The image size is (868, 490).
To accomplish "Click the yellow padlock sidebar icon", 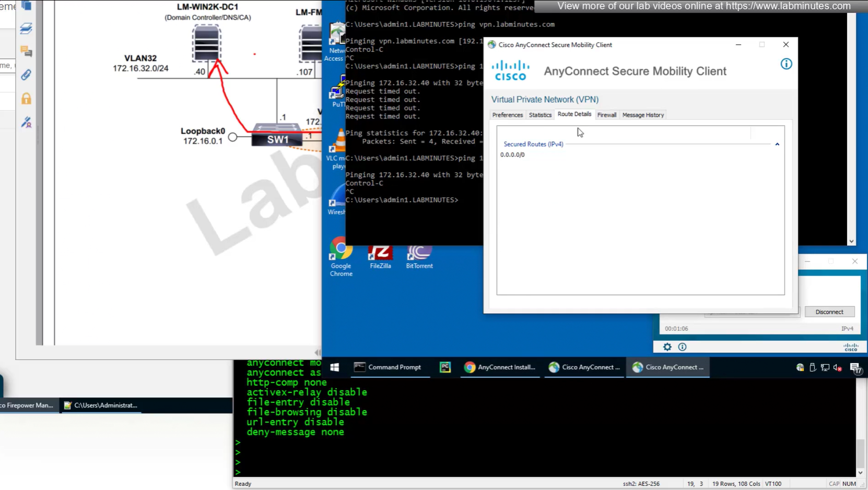I will pos(26,99).
